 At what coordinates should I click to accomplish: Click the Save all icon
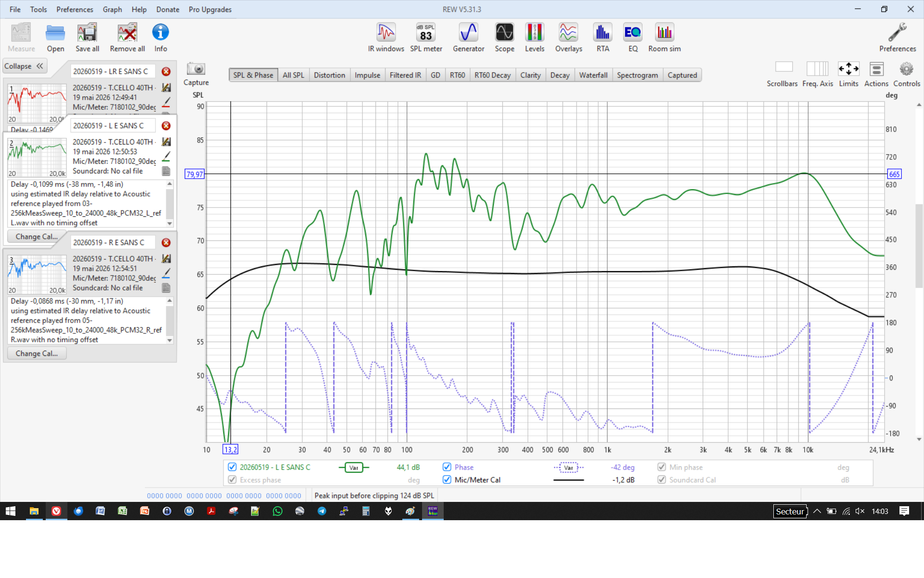[87, 37]
